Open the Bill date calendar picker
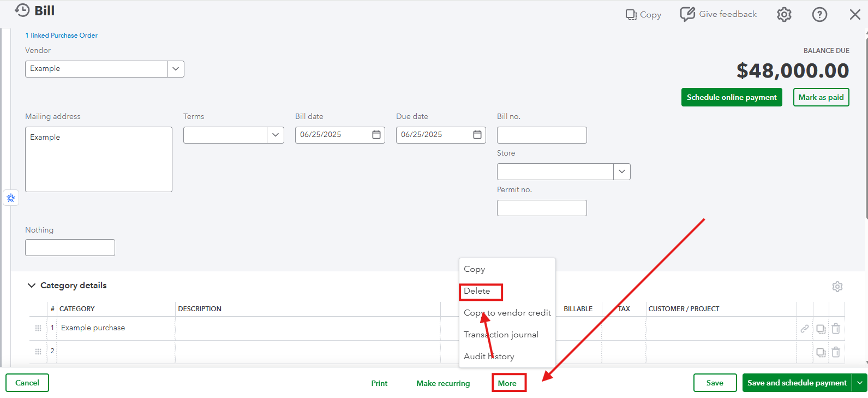The height and width of the screenshot is (398, 868). [376, 135]
